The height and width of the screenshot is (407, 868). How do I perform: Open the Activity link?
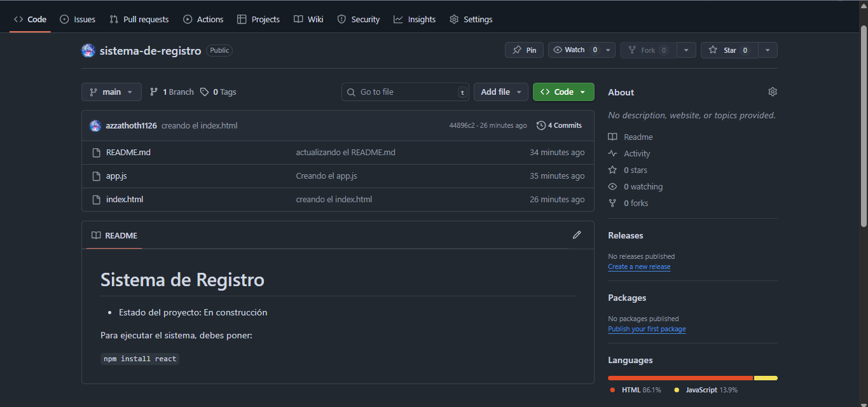coord(629,153)
